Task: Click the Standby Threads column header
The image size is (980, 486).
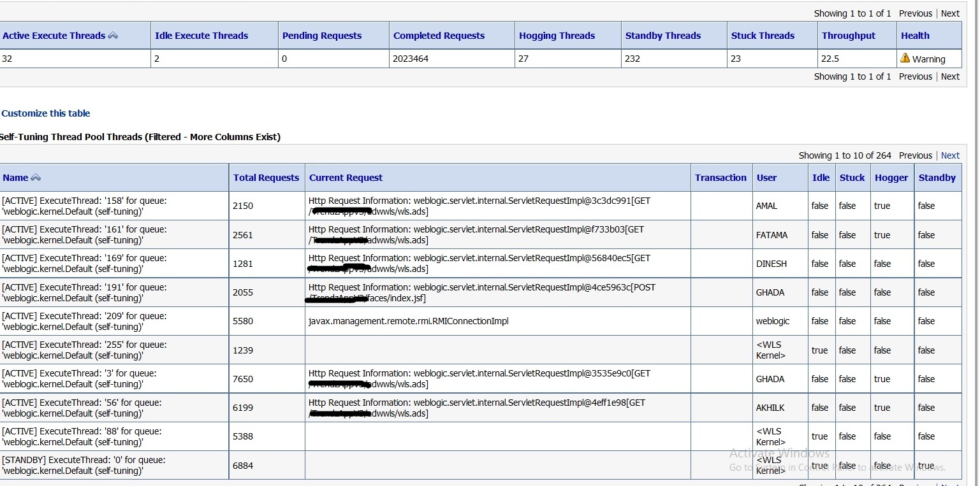Action: point(662,36)
